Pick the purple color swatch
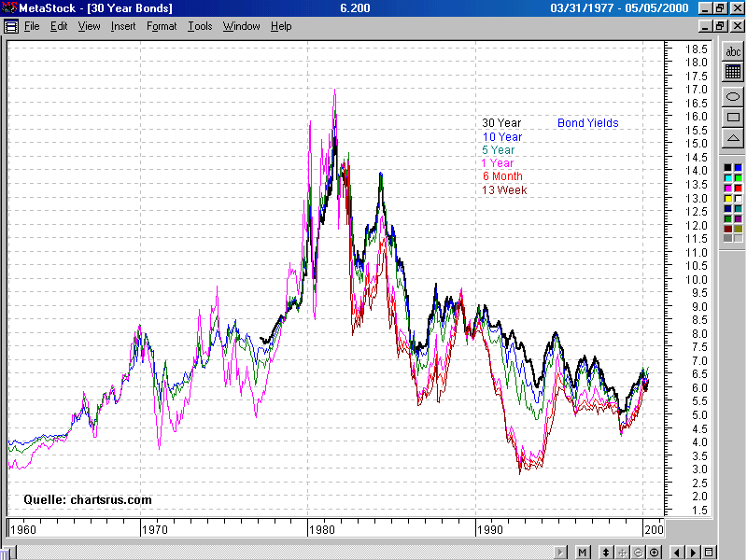This screenshot has width=747, height=560. pos(738,219)
